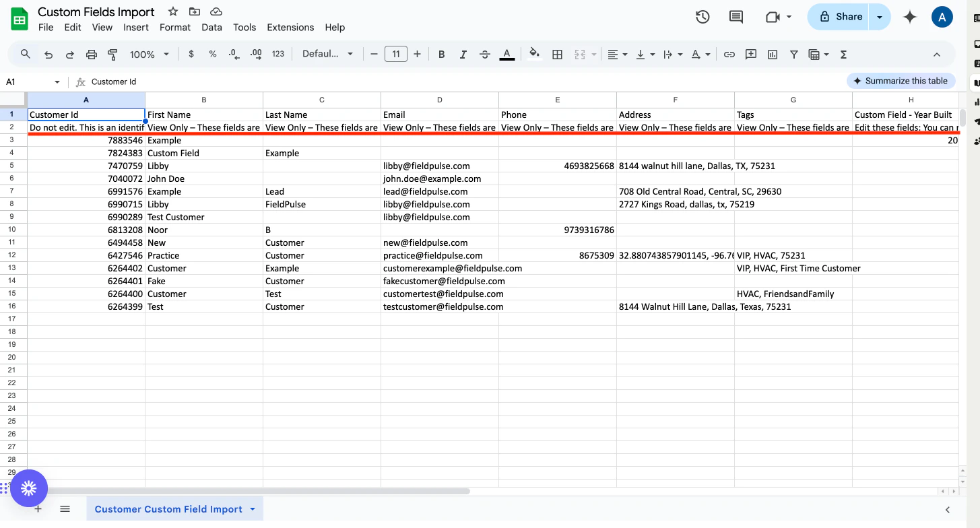Viewport: 980px width, 528px height.
Task: Open the Data menu
Action: click(x=211, y=28)
